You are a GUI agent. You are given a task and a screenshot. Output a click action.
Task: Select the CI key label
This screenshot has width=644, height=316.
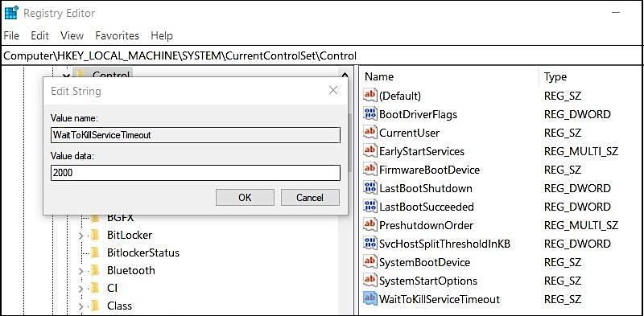click(112, 288)
